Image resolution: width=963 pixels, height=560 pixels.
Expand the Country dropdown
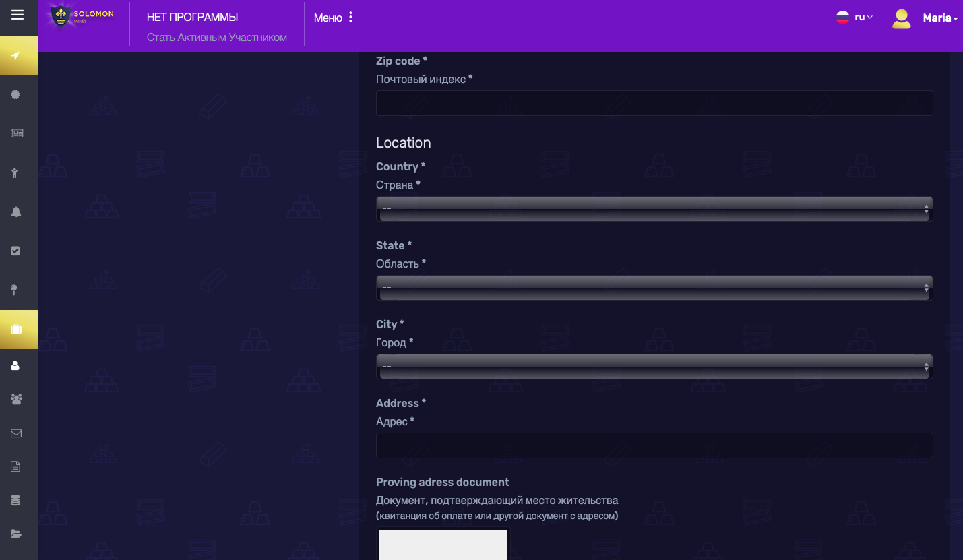(654, 209)
